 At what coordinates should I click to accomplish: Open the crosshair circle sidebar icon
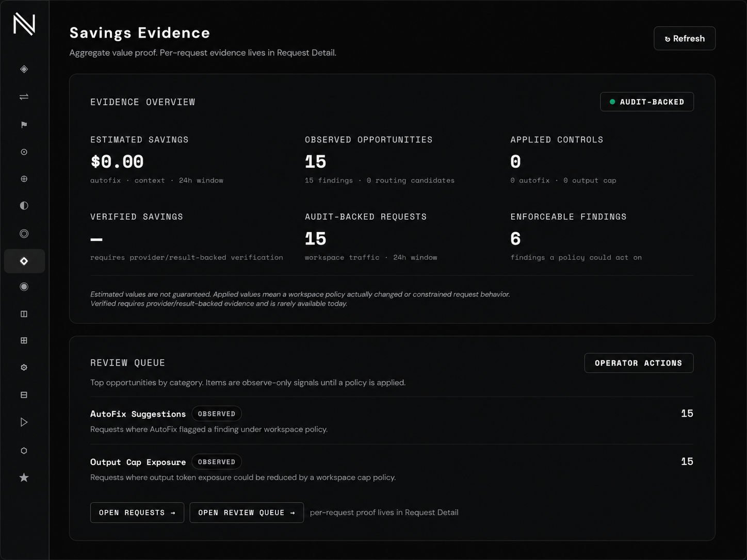tap(24, 179)
